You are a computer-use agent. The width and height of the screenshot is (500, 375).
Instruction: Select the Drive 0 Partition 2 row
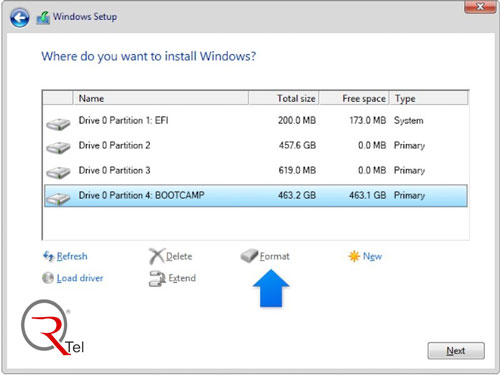(x=256, y=145)
